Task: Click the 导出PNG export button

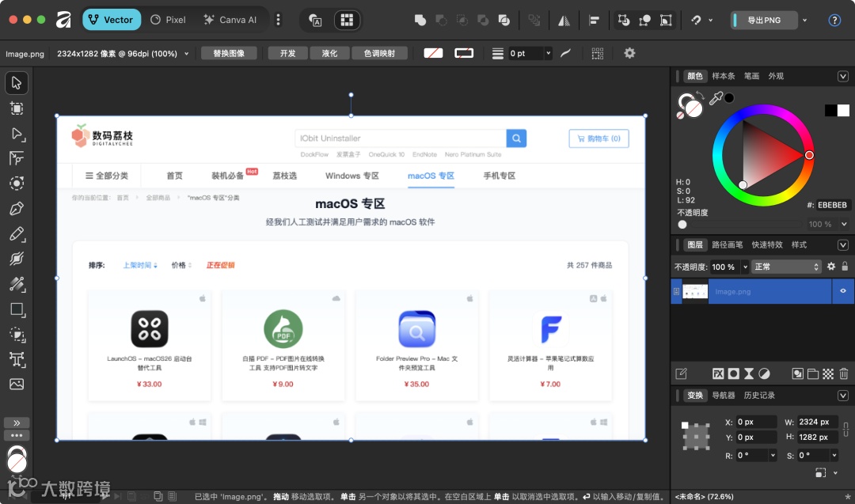Action: (x=763, y=20)
